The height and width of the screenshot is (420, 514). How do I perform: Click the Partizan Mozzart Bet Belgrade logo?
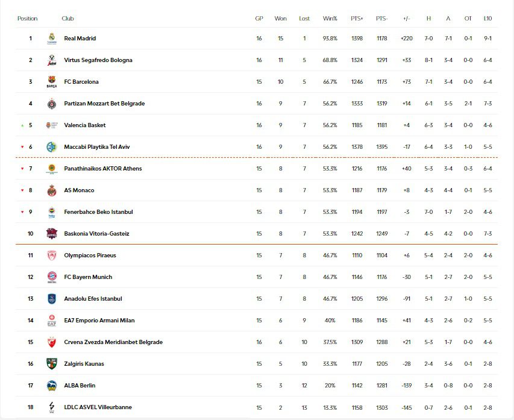52,104
